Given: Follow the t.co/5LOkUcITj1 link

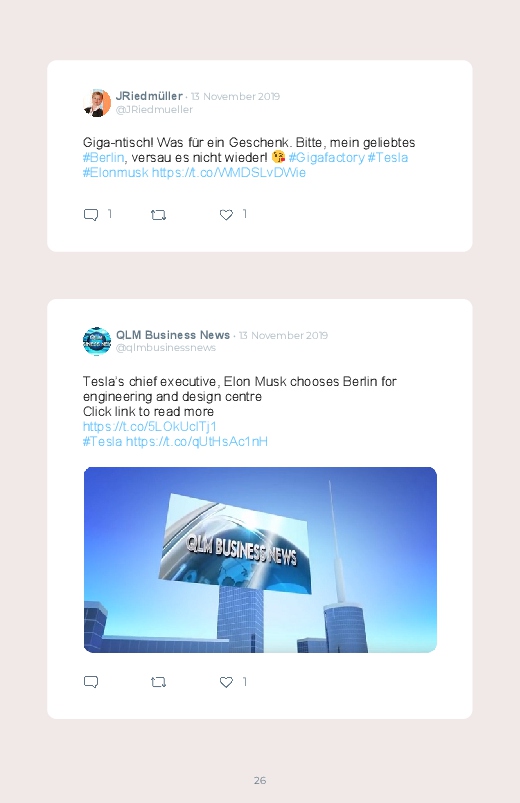Looking at the screenshot, I should (150, 427).
